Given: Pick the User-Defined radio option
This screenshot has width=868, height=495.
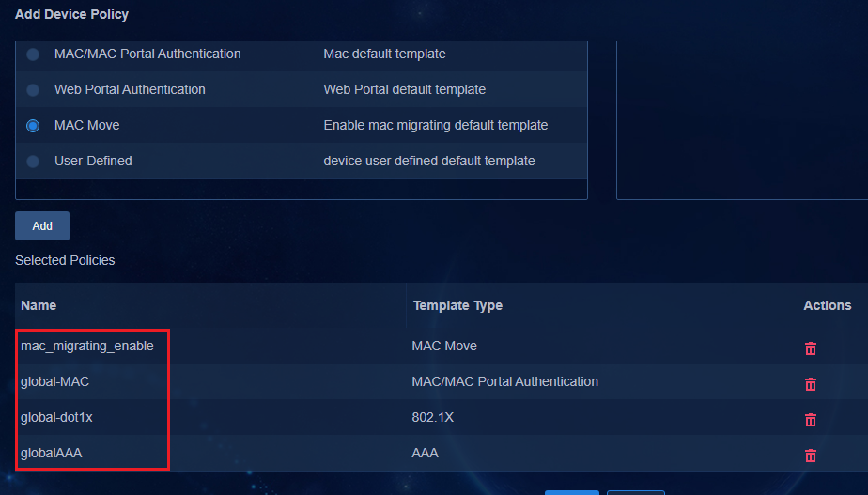Looking at the screenshot, I should (33, 162).
